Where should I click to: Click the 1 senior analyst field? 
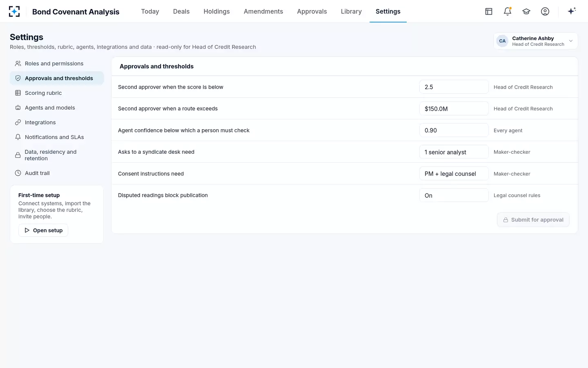click(x=454, y=152)
